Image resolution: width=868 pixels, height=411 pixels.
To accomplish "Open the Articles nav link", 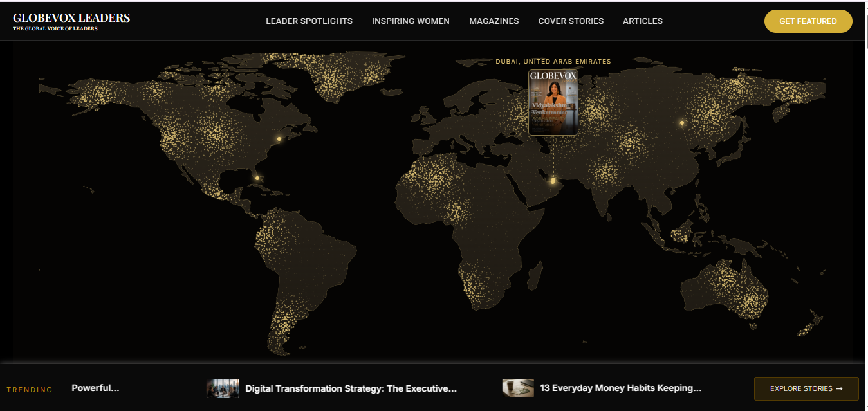I will [643, 21].
